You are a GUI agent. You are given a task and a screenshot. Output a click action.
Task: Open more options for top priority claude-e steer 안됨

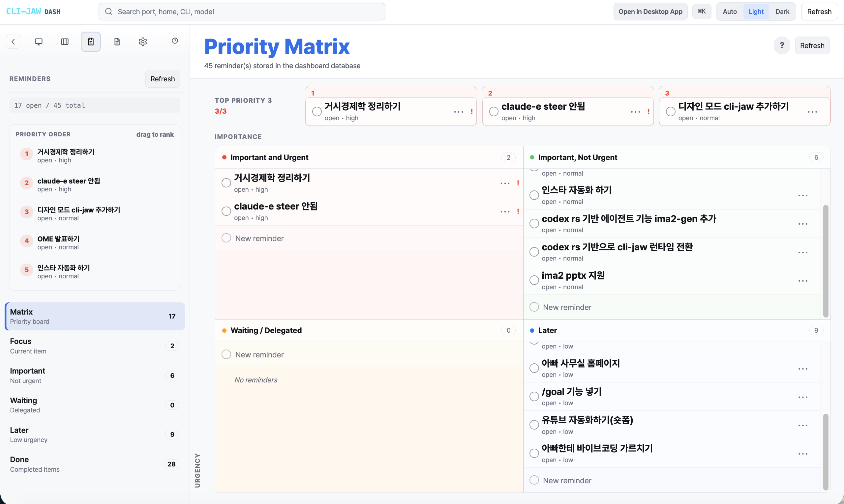click(x=635, y=112)
